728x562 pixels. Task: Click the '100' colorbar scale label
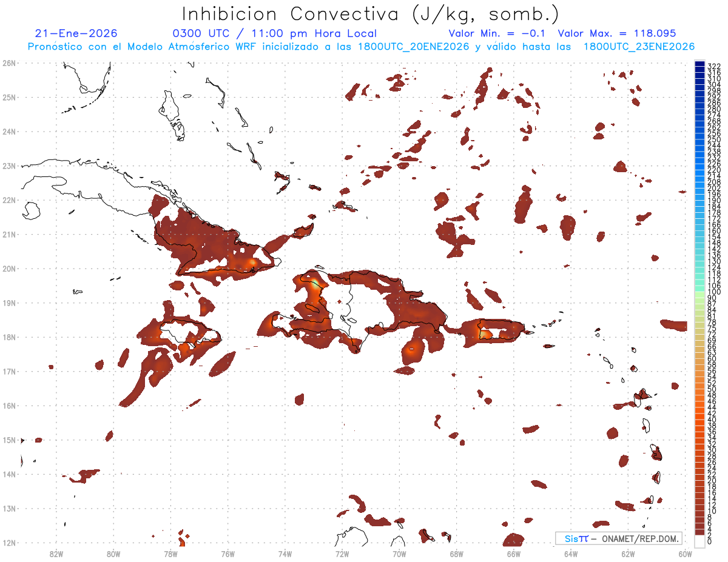coord(713,292)
